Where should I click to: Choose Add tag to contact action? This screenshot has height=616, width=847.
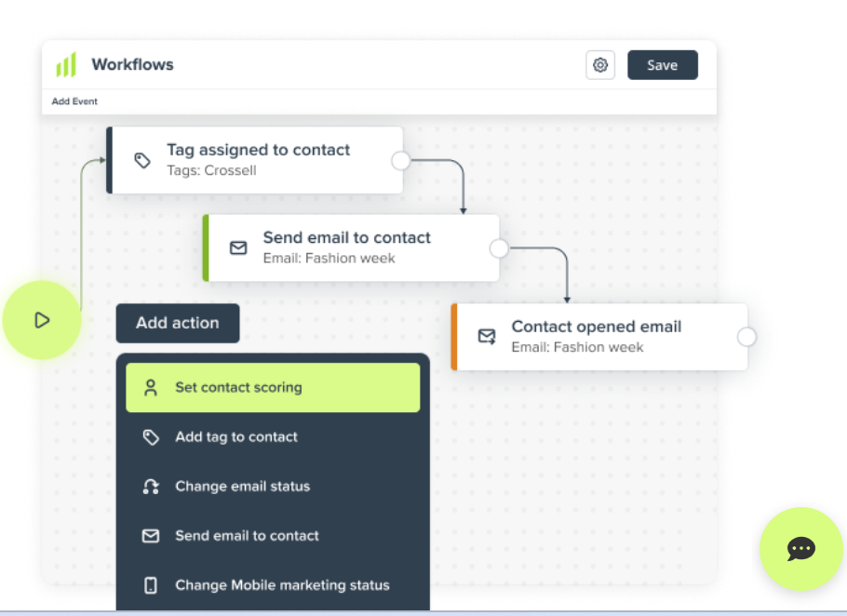pos(236,437)
